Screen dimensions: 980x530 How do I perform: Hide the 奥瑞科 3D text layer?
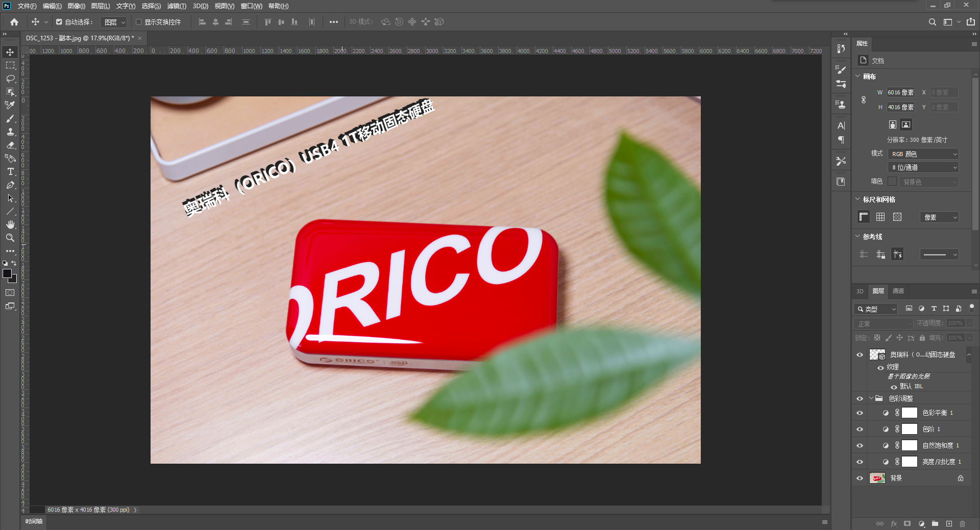click(860, 355)
